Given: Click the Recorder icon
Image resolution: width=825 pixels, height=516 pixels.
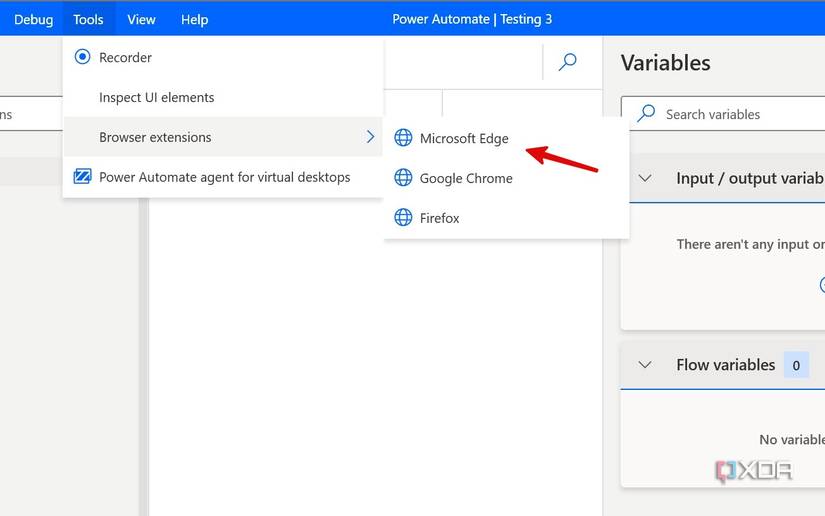Looking at the screenshot, I should [83, 56].
